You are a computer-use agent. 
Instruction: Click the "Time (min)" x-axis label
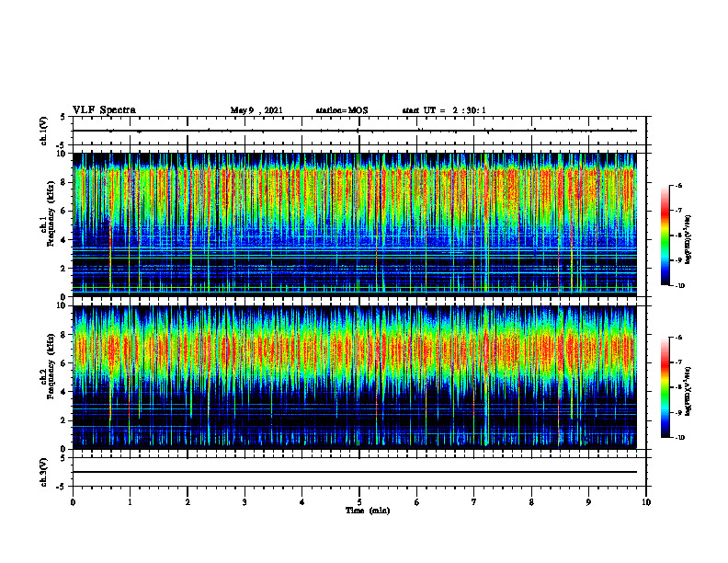coord(368,511)
